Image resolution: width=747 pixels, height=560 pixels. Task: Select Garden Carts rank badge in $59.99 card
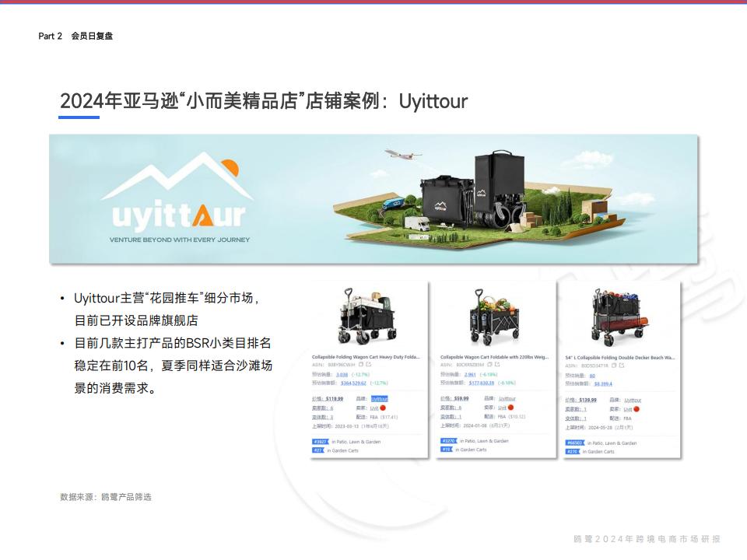pos(446,450)
